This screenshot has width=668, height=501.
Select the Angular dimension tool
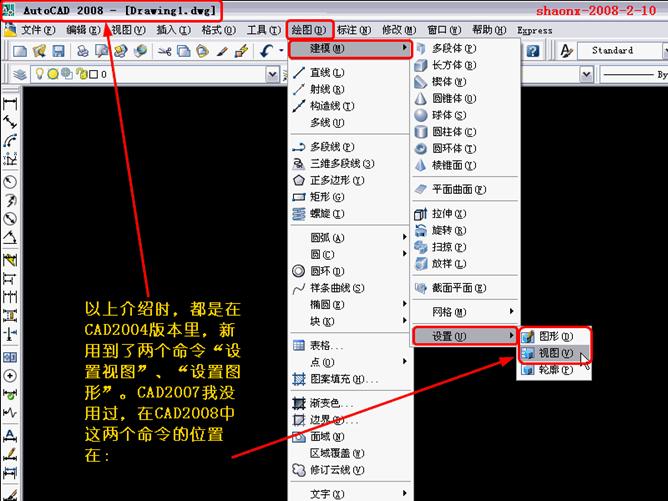click(x=10, y=237)
